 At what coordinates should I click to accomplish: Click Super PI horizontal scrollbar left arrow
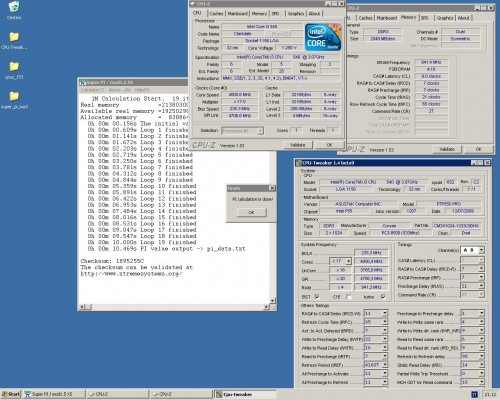click(x=83, y=307)
